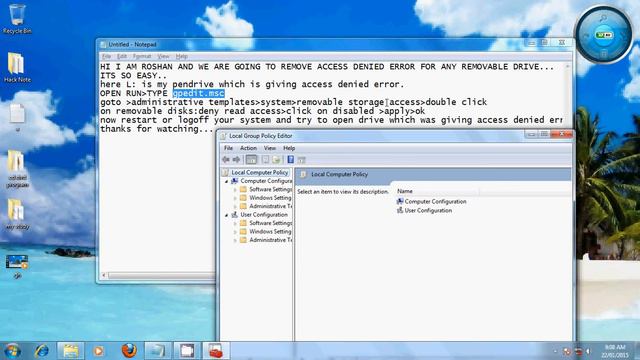Select the my study desktop folder

pos(17,214)
